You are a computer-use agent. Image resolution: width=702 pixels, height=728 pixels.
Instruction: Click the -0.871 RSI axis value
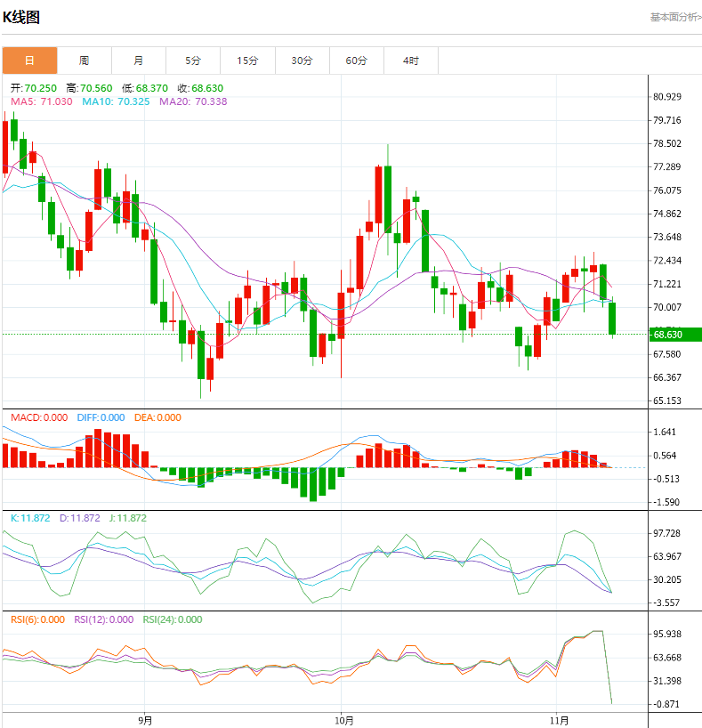click(666, 704)
